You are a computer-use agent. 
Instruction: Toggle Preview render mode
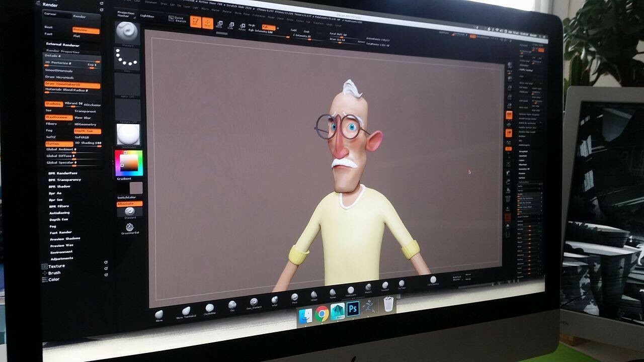[86, 30]
